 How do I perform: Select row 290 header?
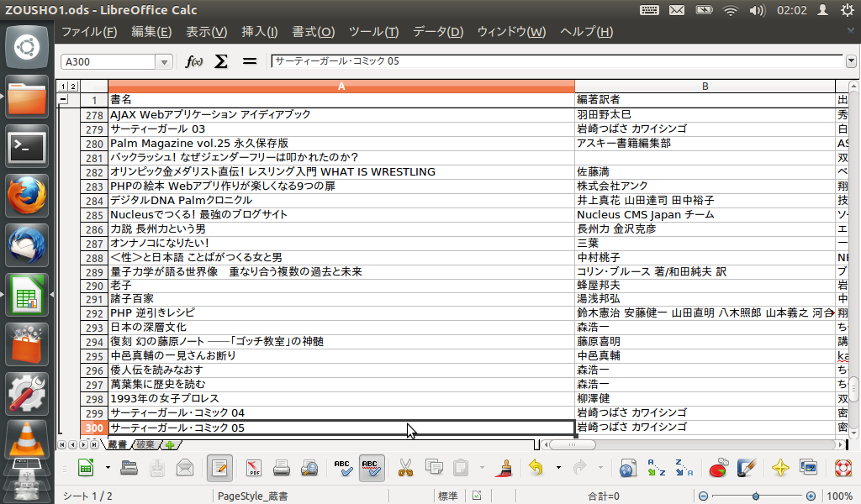coord(94,286)
